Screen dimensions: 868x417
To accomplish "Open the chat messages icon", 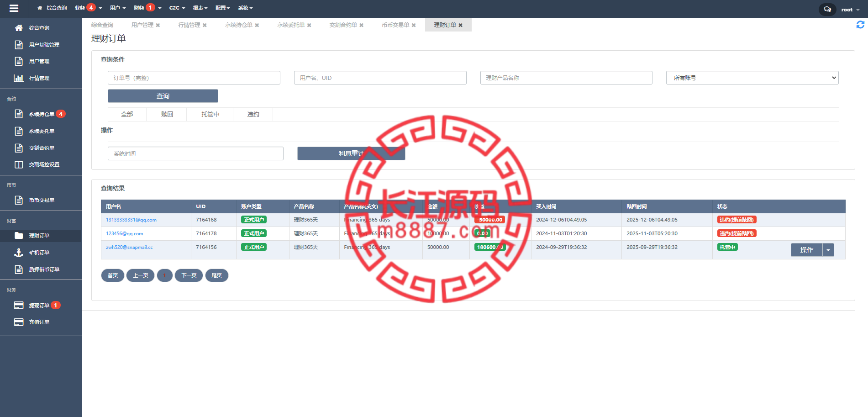I will [x=827, y=9].
